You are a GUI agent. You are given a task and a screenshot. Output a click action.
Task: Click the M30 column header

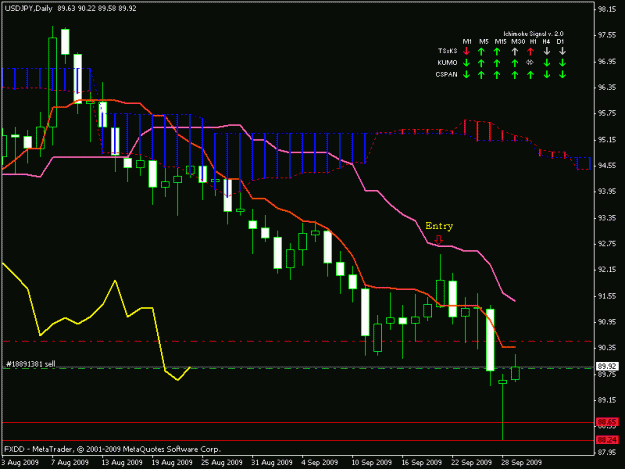click(x=518, y=41)
